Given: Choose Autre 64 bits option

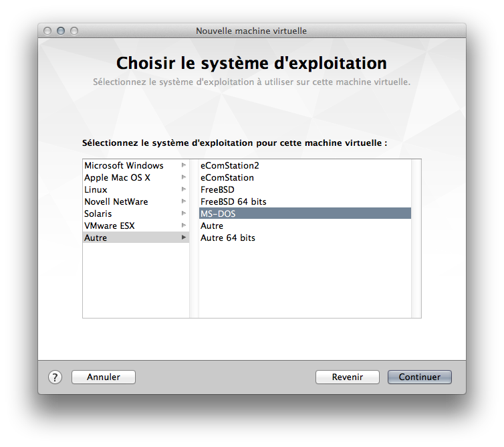Looking at the screenshot, I should (305, 238).
